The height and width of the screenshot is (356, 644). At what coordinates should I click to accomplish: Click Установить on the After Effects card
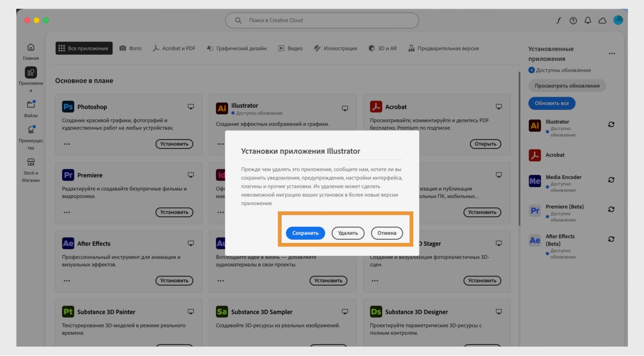pyautogui.click(x=174, y=281)
